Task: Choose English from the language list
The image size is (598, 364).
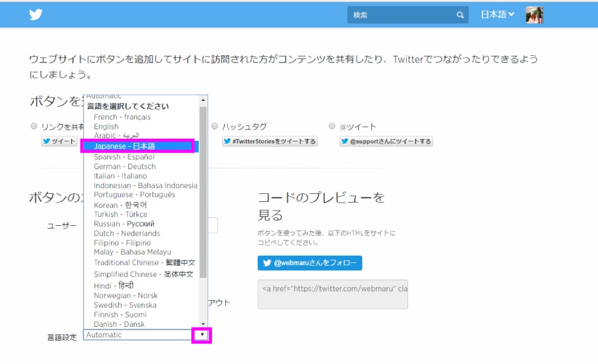Action: point(141,126)
